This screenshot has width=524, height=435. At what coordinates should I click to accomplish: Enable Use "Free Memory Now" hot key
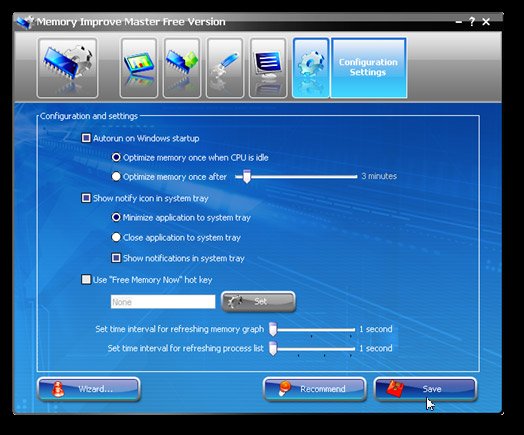86,279
